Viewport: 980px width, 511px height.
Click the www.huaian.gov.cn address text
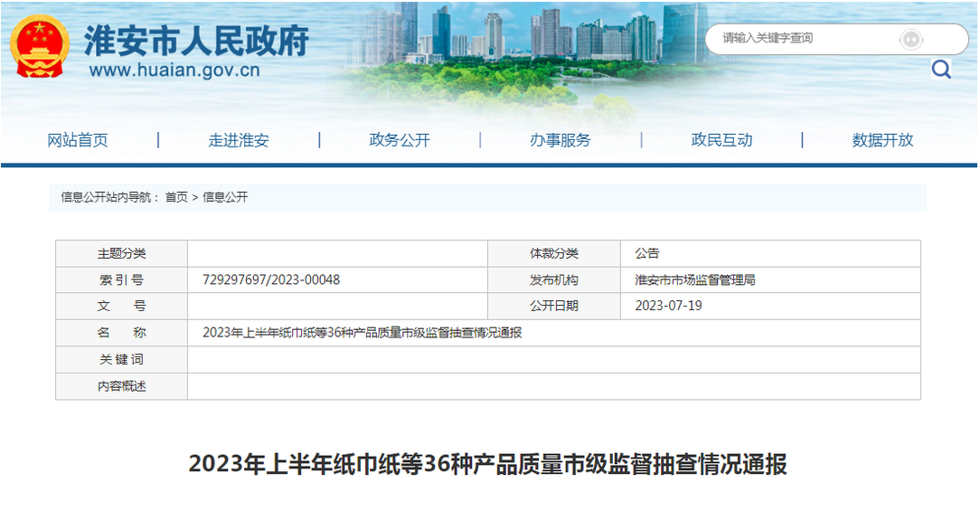click(174, 70)
